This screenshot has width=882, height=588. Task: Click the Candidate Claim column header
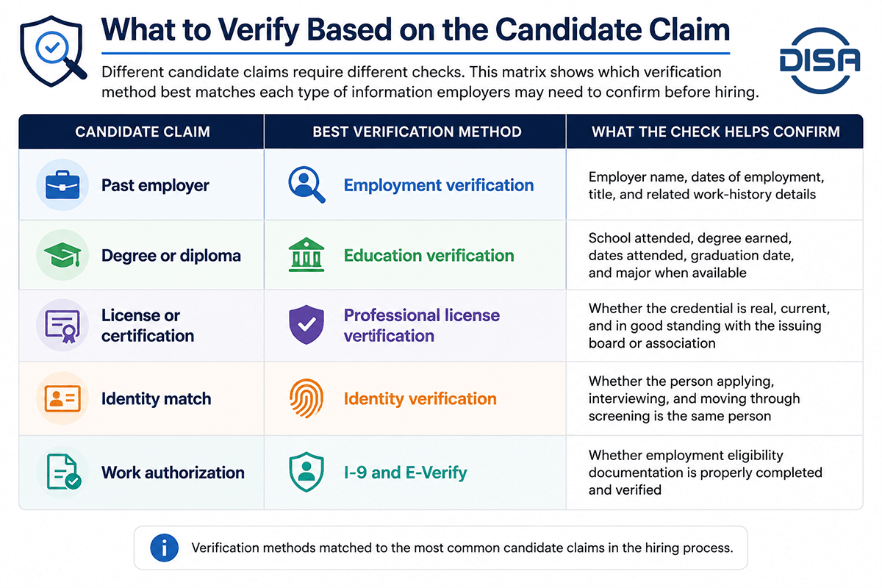143,132
